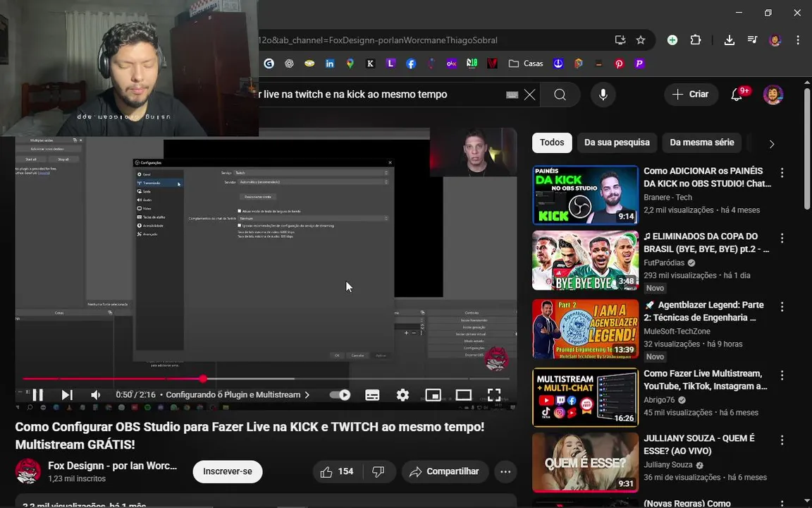Viewport: 812px width, 508px height.
Task: Open more actions ellipsis next to Compartilhar
Action: tap(505, 472)
